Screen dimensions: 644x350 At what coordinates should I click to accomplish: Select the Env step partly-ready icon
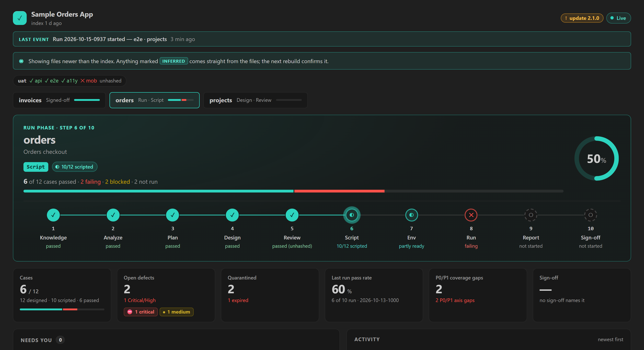(x=411, y=215)
